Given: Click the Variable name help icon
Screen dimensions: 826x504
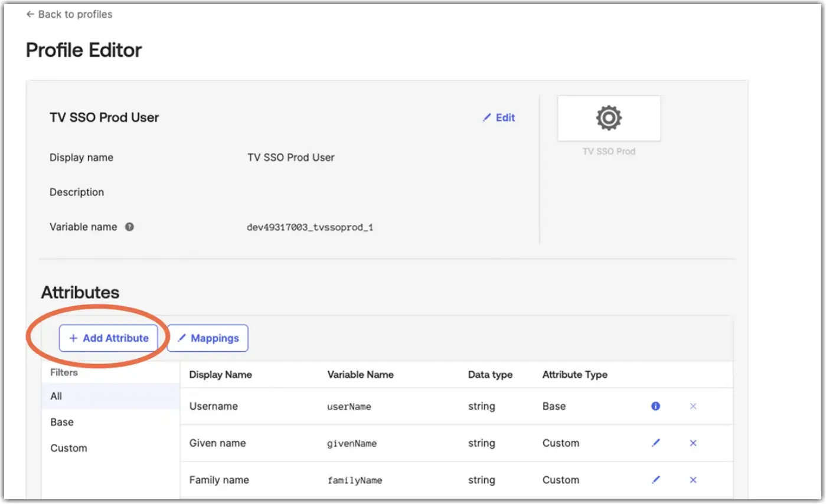Looking at the screenshot, I should [x=129, y=227].
